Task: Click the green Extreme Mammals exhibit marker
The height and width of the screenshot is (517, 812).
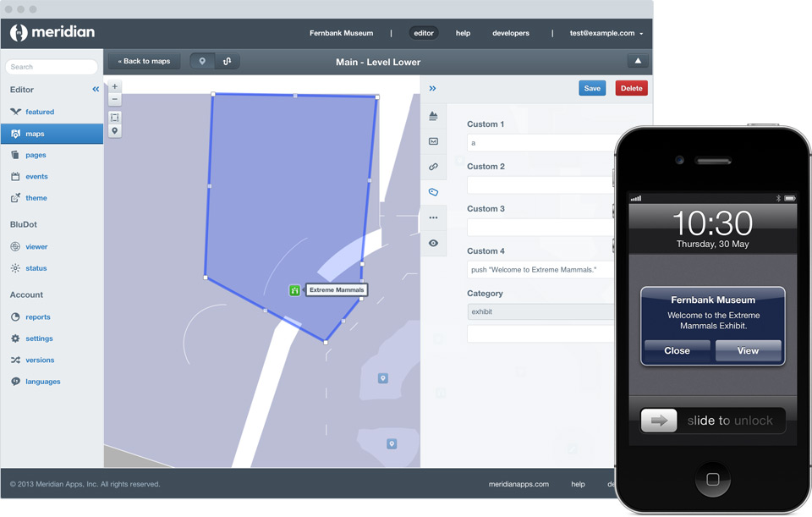Action: pyautogui.click(x=294, y=290)
